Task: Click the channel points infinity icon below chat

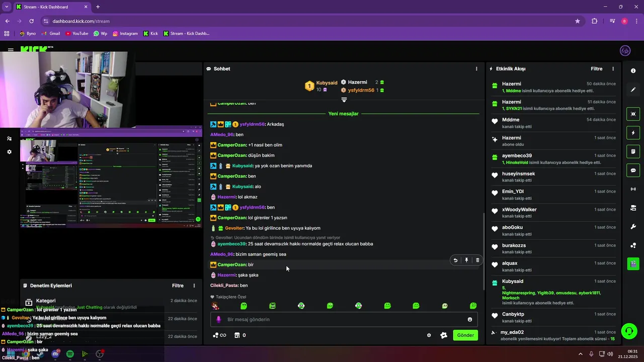Action: click(x=219, y=335)
